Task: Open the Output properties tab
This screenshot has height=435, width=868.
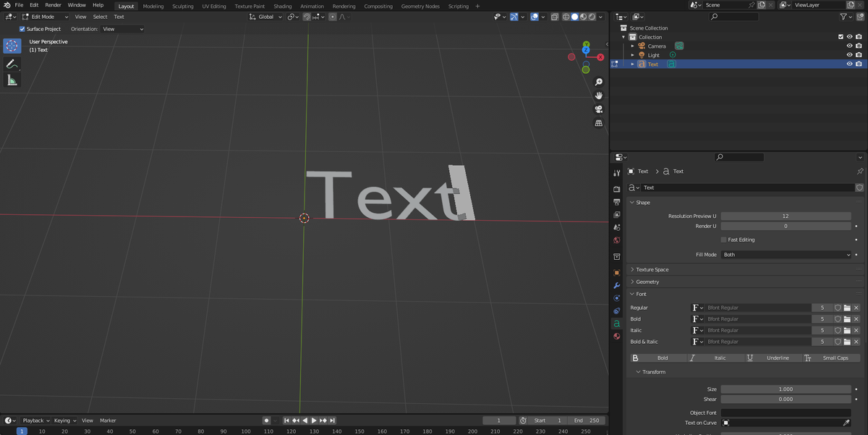Action: point(617,202)
